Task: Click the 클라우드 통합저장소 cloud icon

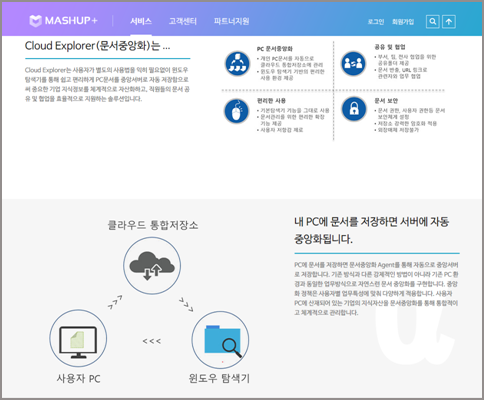Action: point(152,266)
